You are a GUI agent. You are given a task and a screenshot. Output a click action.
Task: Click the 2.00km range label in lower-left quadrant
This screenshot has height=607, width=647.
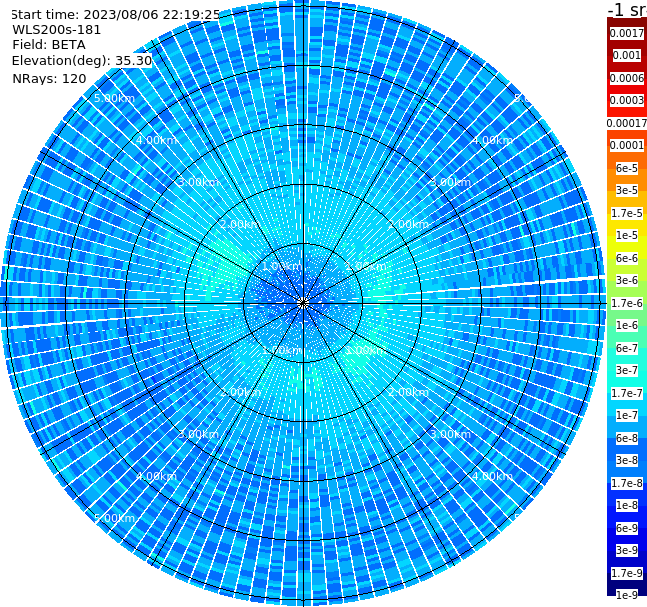click(x=241, y=392)
